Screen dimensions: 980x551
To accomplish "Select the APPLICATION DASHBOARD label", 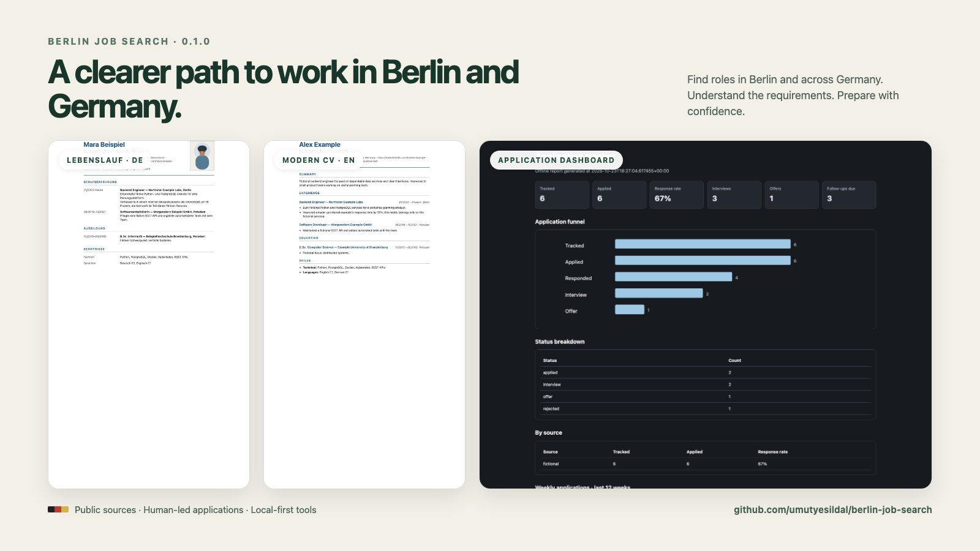I will 556,160.
